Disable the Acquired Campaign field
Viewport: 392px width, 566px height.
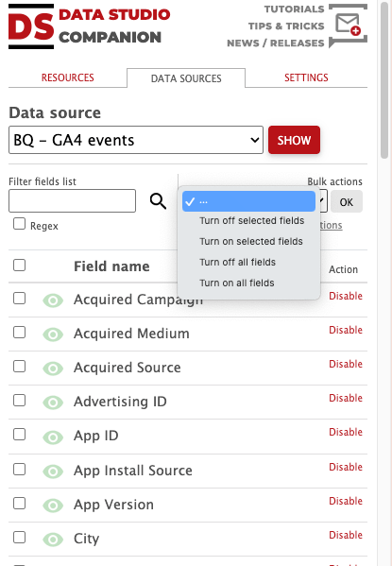(346, 296)
